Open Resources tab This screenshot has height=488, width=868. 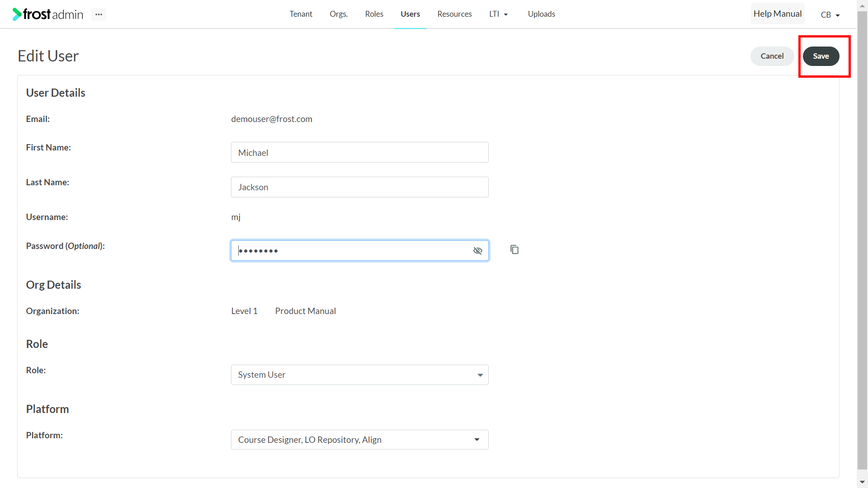click(454, 14)
